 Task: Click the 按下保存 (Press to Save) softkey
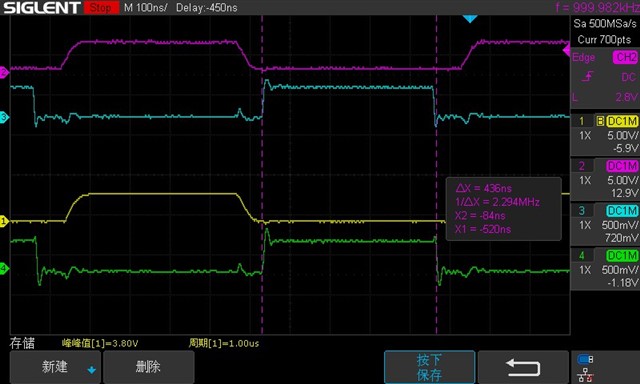click(429, 367)
